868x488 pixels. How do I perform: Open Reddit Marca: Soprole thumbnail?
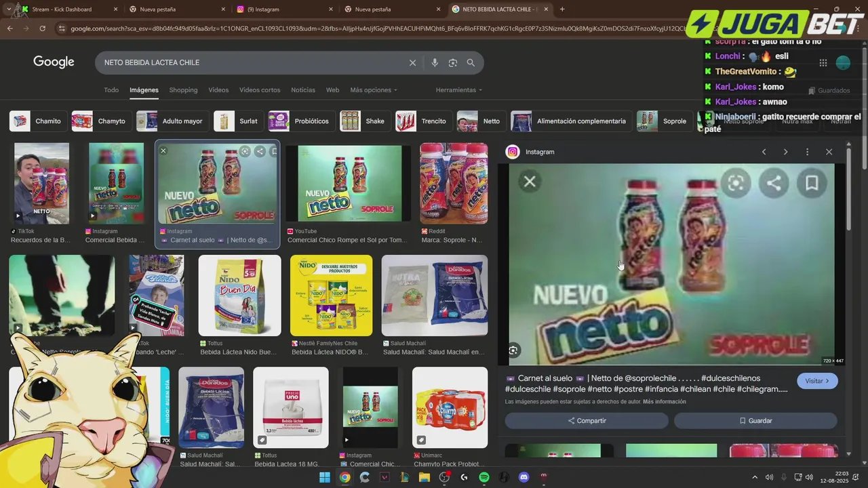tap(454, 184)
